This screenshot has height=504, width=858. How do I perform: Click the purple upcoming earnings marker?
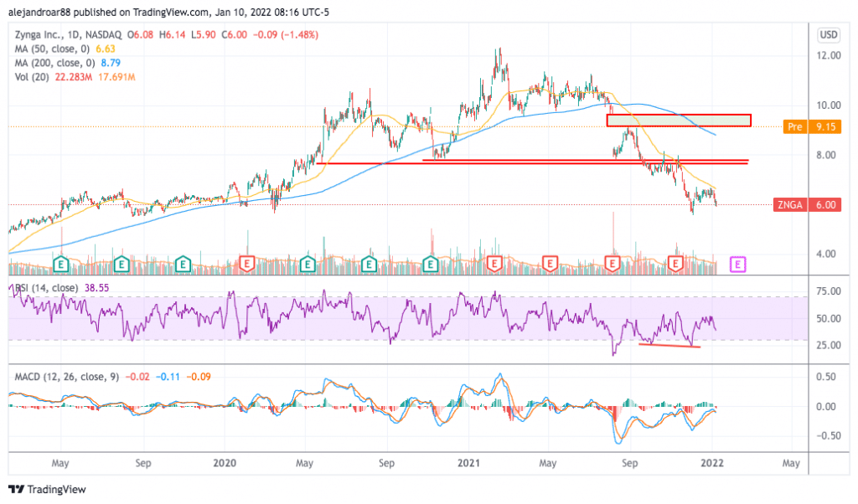(x=737, y=265)
